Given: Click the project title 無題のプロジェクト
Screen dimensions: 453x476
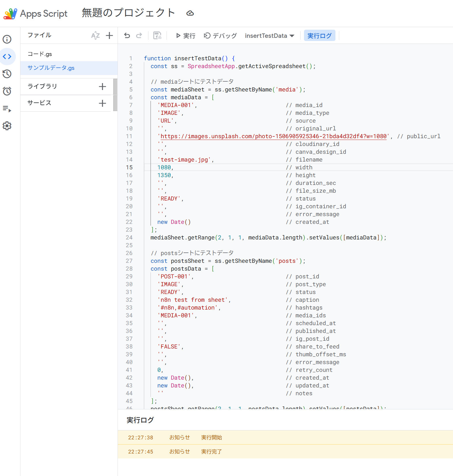Looking at the screenshot, I should pyautogui.click(x=129, y=13).
